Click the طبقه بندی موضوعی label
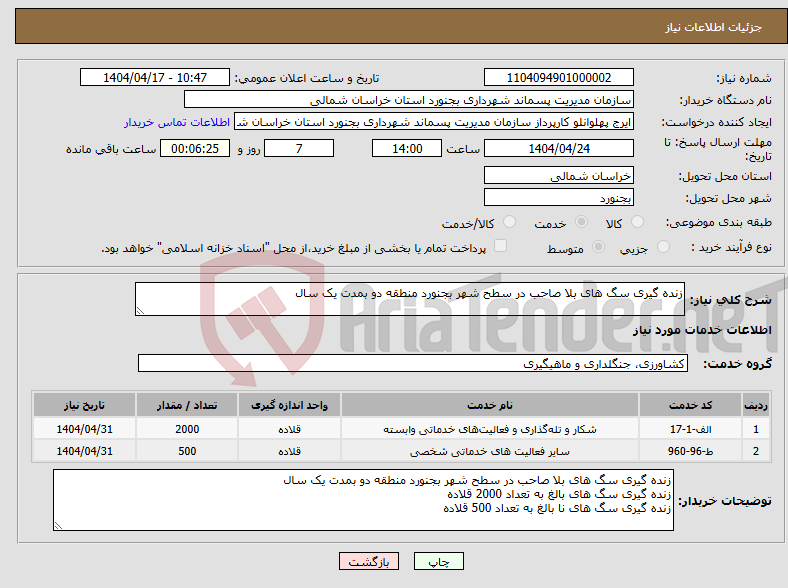The image size is (788, 588). [719, 222]
